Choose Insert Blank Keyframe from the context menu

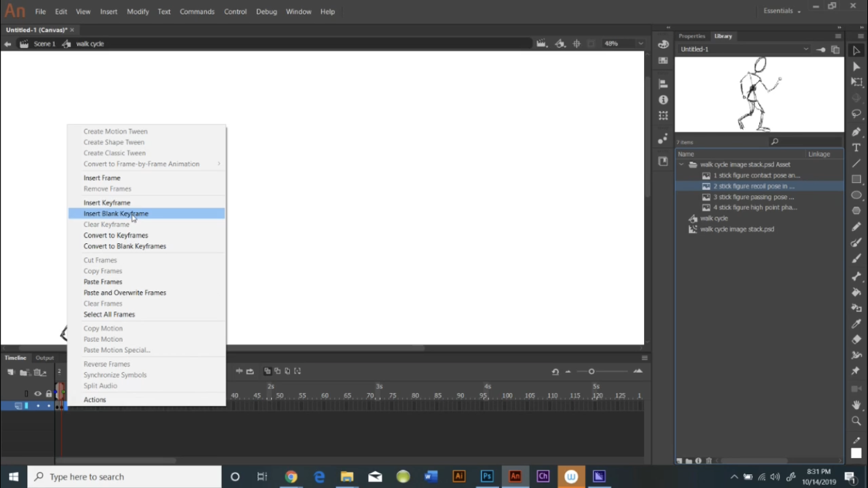(x=116, y=213)
